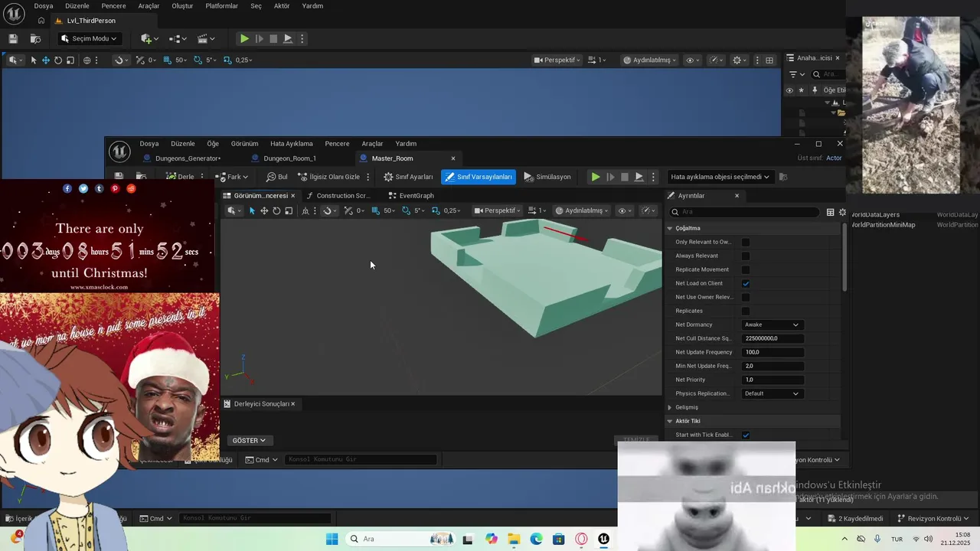Select the translate tool in the level viewport

coord(46,60)
